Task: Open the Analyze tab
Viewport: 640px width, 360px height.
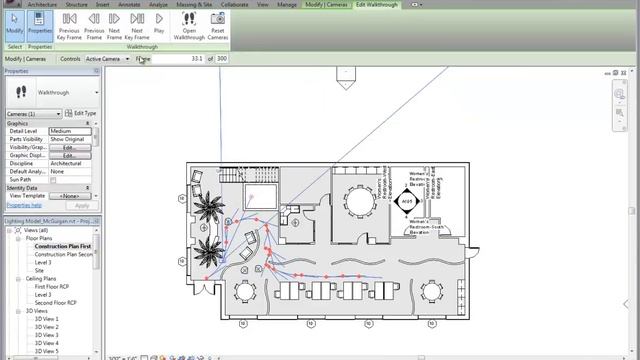Action: click(158, 4)
